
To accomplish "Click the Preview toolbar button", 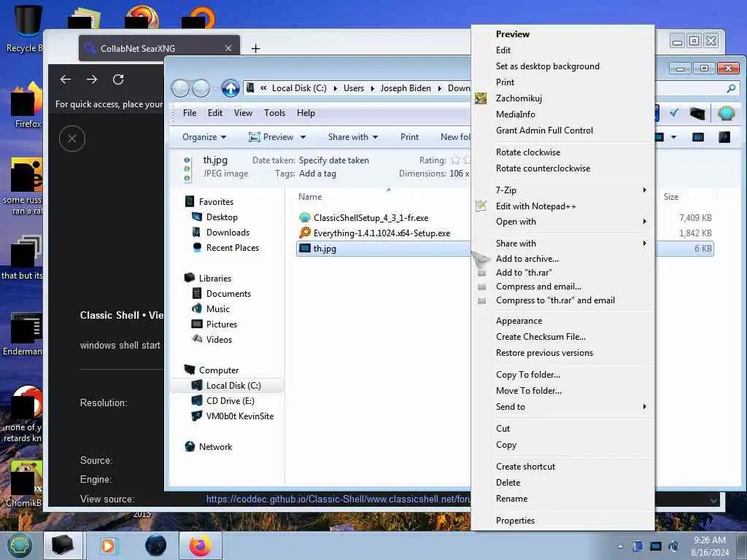I will (x=271, y=137).
